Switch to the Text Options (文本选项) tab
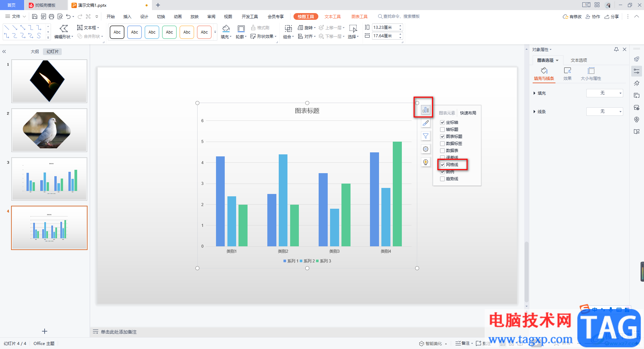Image resolution: width=644 pixels, height=349 pixels. [x=579, y=60]
